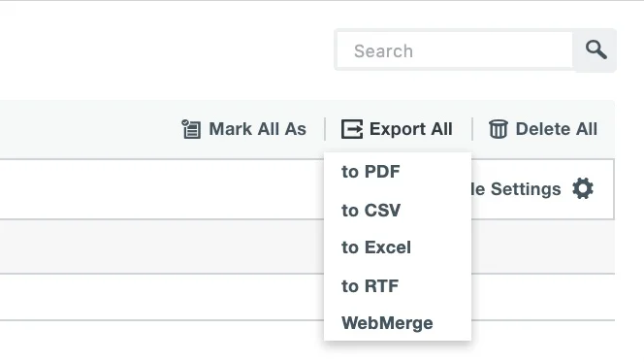
Task: Open the 'Mark All As' dropdown label
Action: (258, 129)
